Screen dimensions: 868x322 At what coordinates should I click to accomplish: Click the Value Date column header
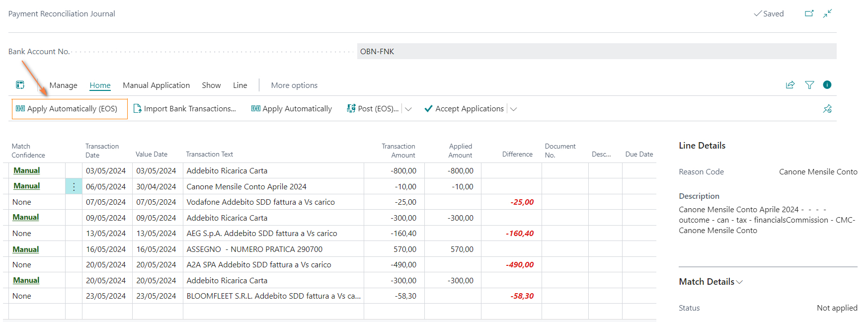tap(152, 155)
